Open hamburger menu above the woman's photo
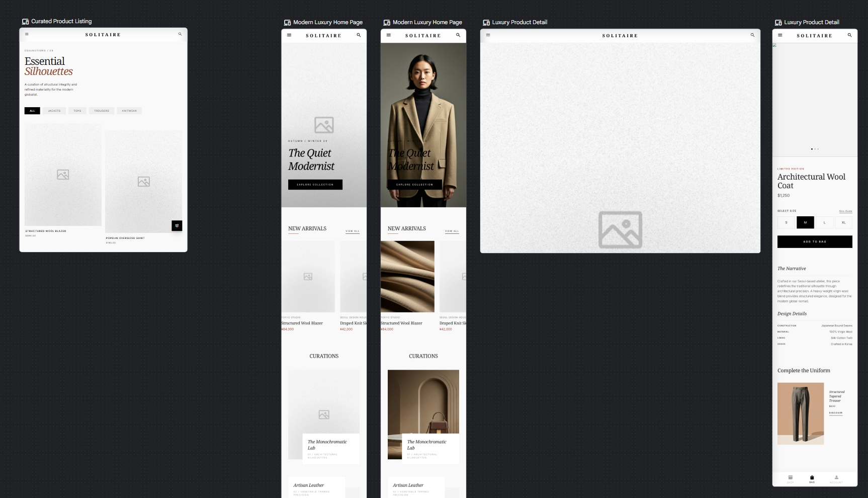Image resolution: width=868 pixels, height=498 pixels. pyautogui.click(x=388, y=35)
